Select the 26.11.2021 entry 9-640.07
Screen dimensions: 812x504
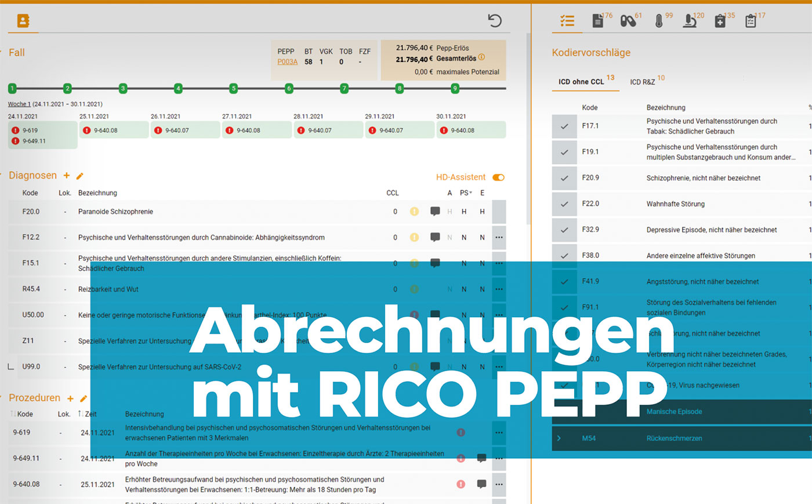[185, 130]
